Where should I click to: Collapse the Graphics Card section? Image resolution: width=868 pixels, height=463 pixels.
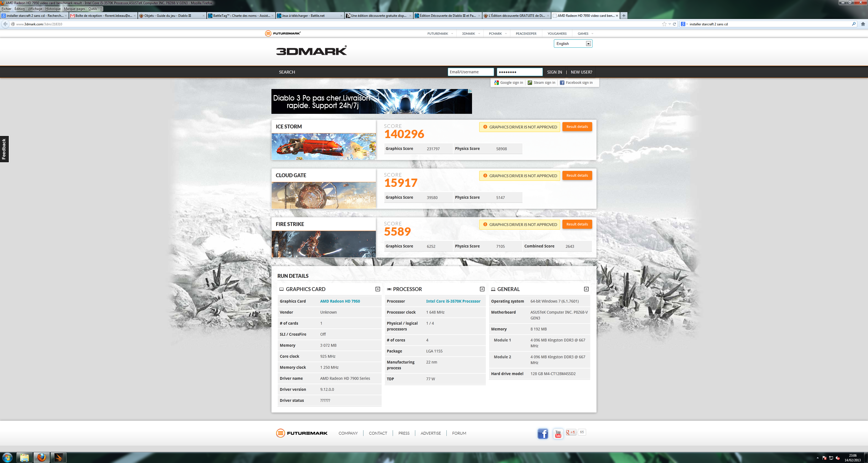[x=378, y=289]
